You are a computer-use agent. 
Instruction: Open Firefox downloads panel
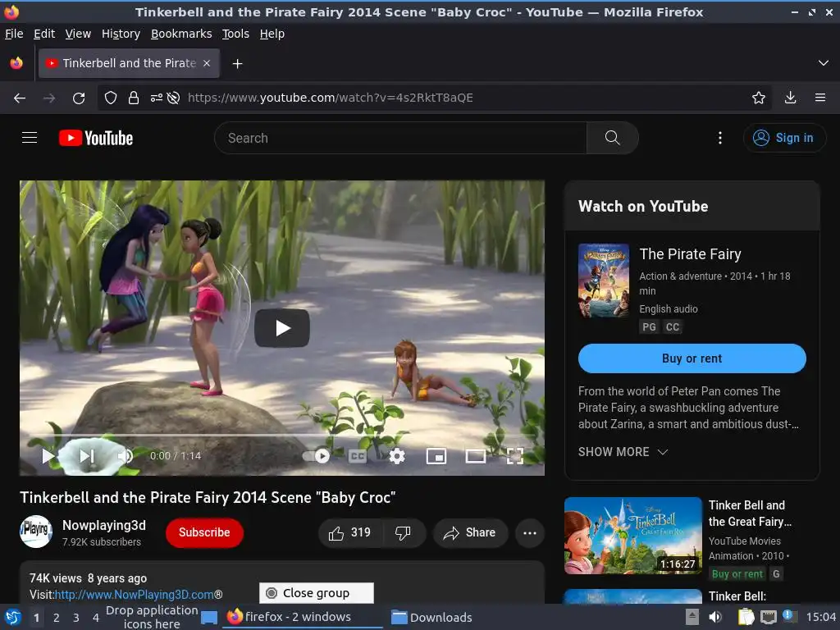pos(790,98)
